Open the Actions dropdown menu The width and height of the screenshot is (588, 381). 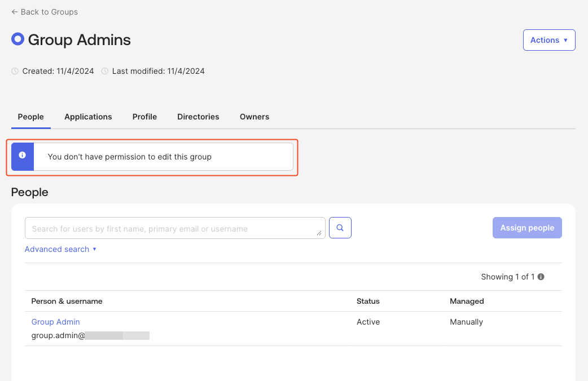pos(548,40)
